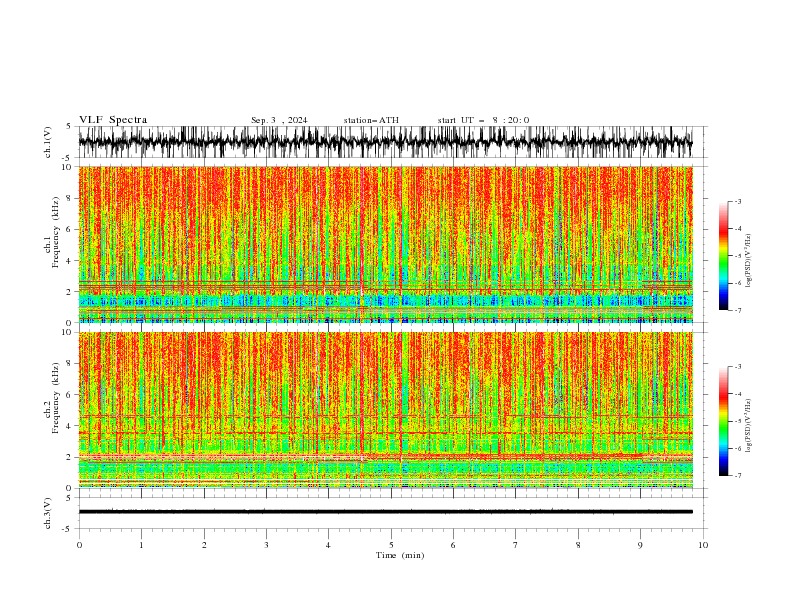Click the upper "log(PSD)(V²/Hz)" colorbar label
Screen dimensions: 792x612
click(748, 261)
